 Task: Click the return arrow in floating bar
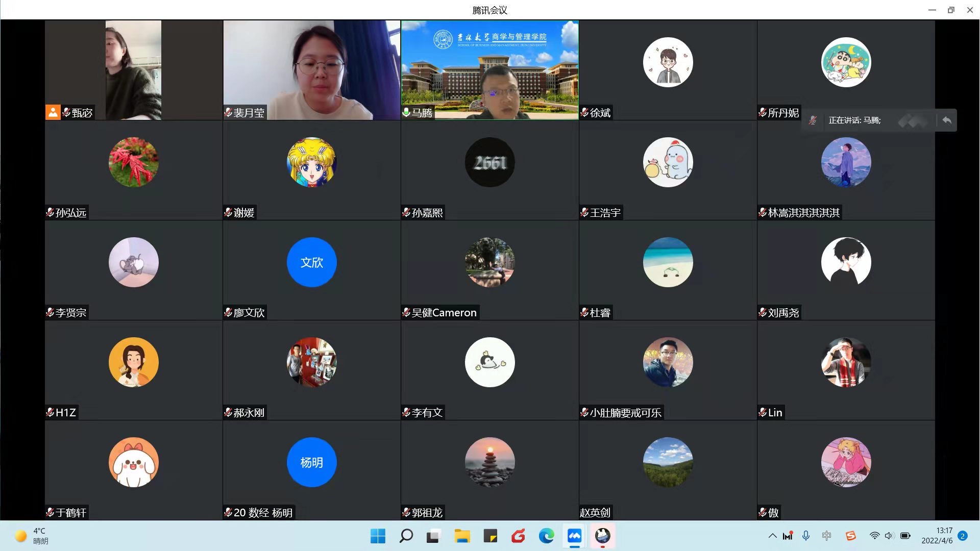pos(947,120)
